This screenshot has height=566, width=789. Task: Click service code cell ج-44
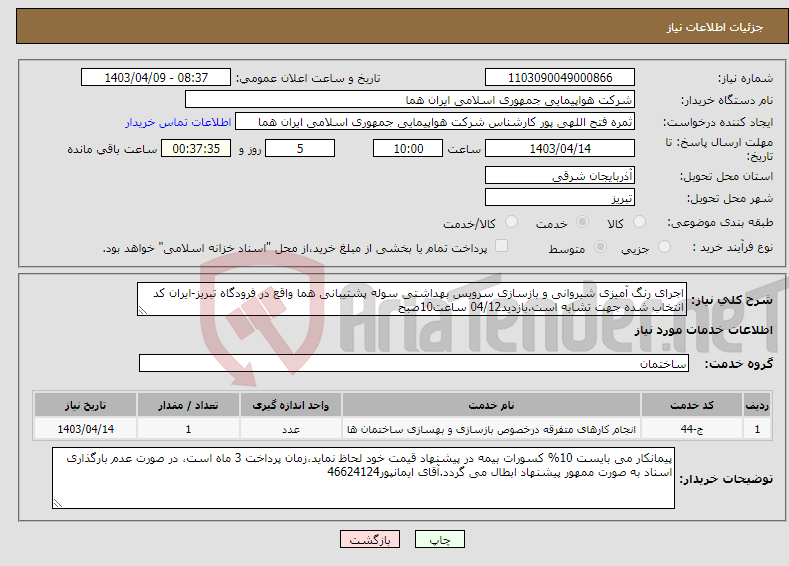pos(692,429)
